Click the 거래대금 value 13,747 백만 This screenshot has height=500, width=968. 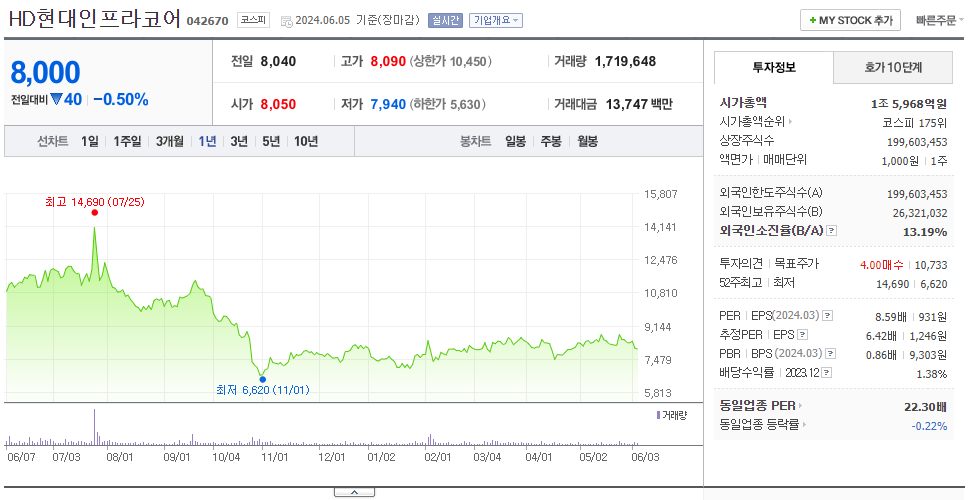point(639,104)
